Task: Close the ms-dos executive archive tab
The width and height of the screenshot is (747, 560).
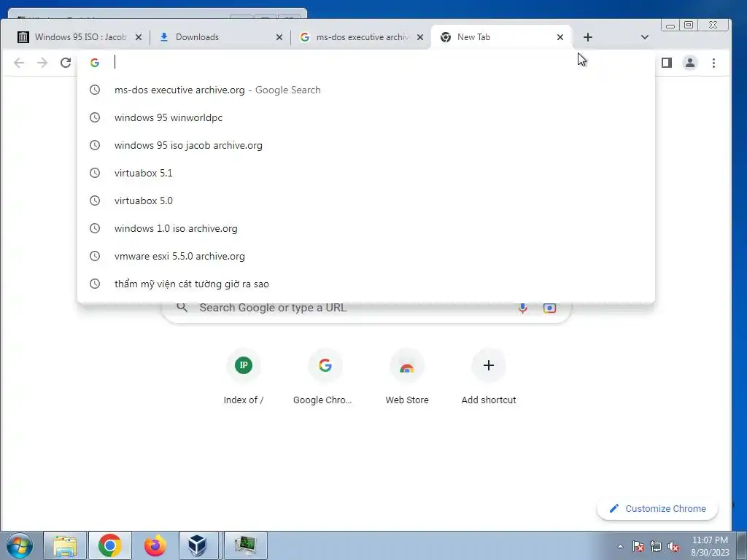Action: point(419,37)
